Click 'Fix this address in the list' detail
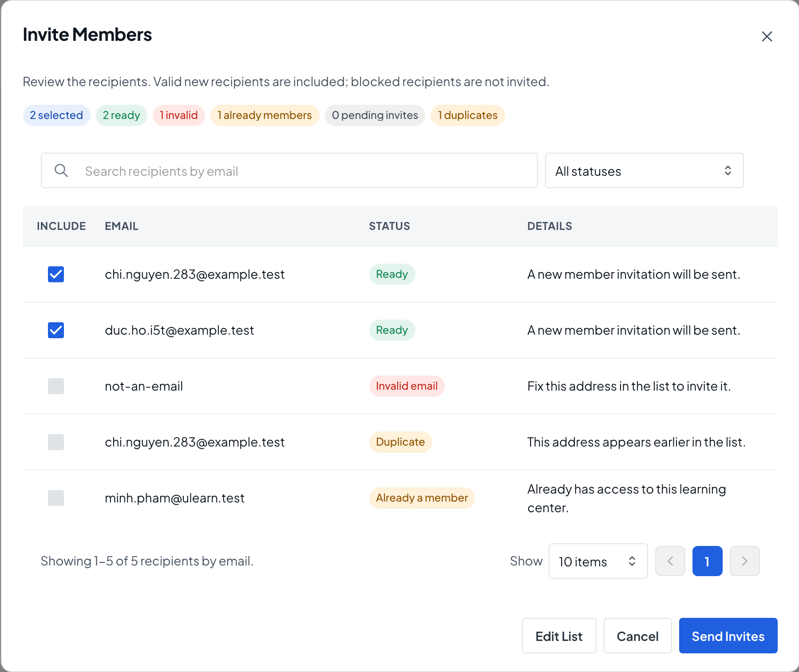 [x=629, y=386]
